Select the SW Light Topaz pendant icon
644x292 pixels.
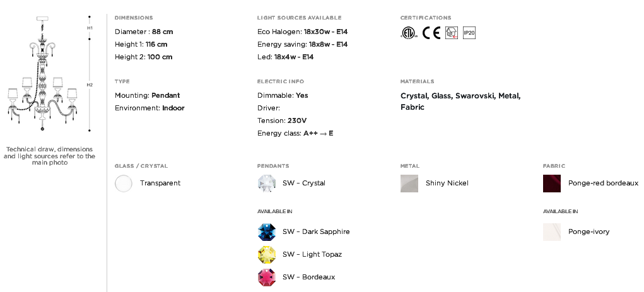point(267,255)
